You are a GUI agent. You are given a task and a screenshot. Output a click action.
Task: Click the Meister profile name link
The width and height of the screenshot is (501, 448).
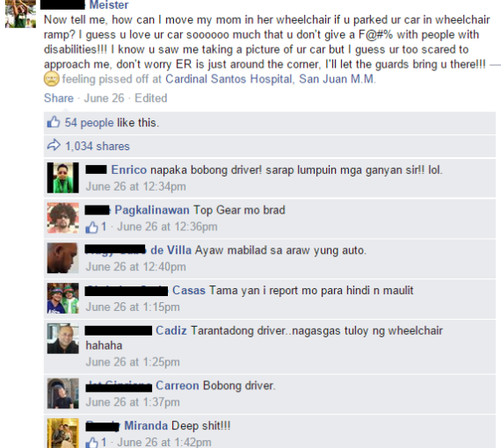pyautogui.click(x=109, y=4)
